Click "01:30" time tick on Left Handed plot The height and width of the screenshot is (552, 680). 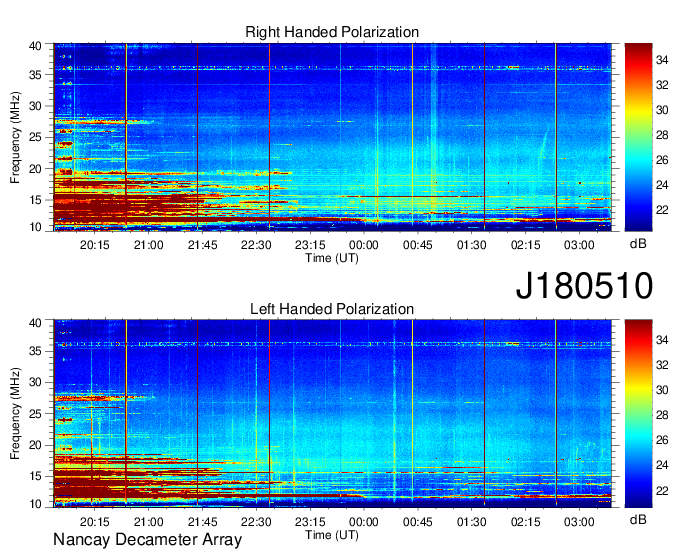pos(471,522)
